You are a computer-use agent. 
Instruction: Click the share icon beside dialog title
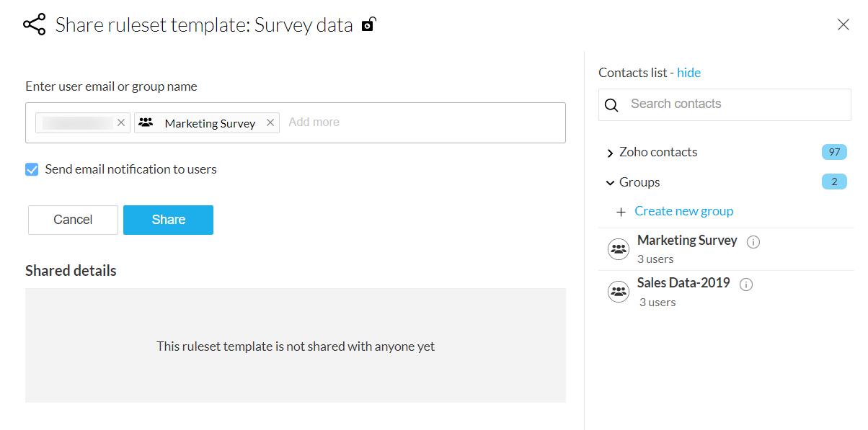point(34,24)
